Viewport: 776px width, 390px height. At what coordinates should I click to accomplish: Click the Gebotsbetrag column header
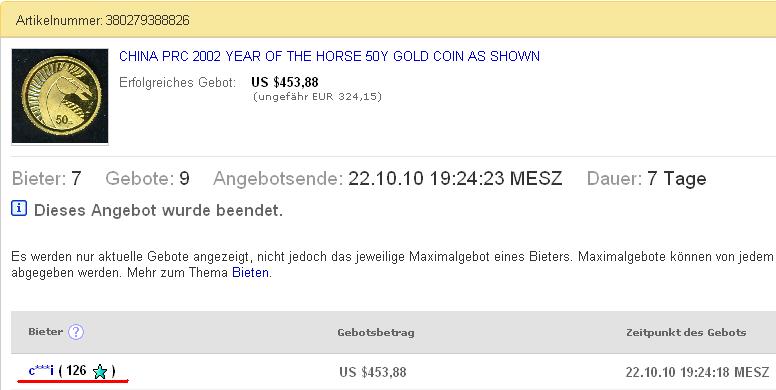(376, 333)
